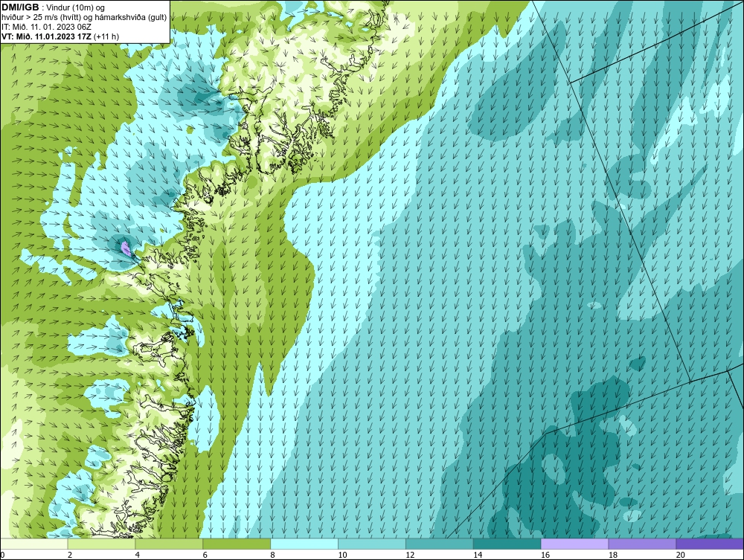Click the 4–6 m/s green legend swatch
Image resolution: width=744 pixels, height=560 pixels.
click(x=169, y=544)
